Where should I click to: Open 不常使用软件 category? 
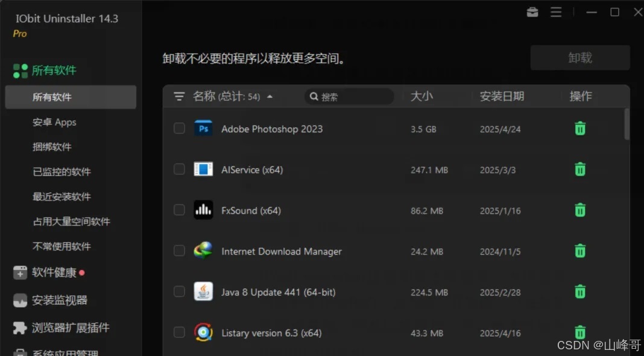(62, 246)
